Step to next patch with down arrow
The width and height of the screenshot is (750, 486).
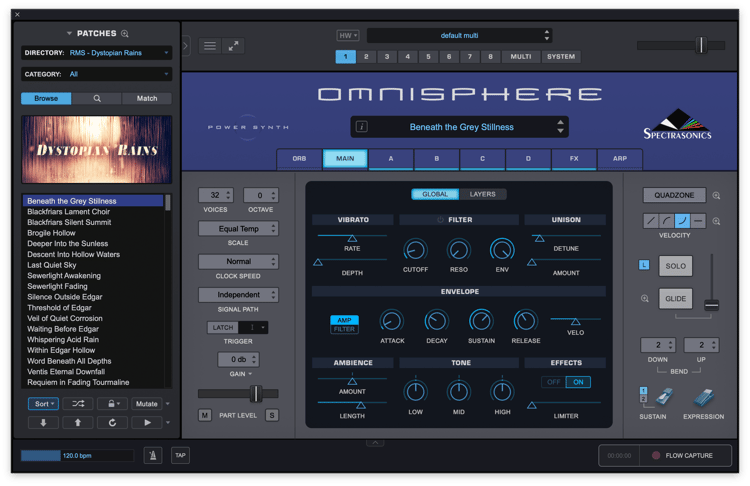[x=43, y=422]
